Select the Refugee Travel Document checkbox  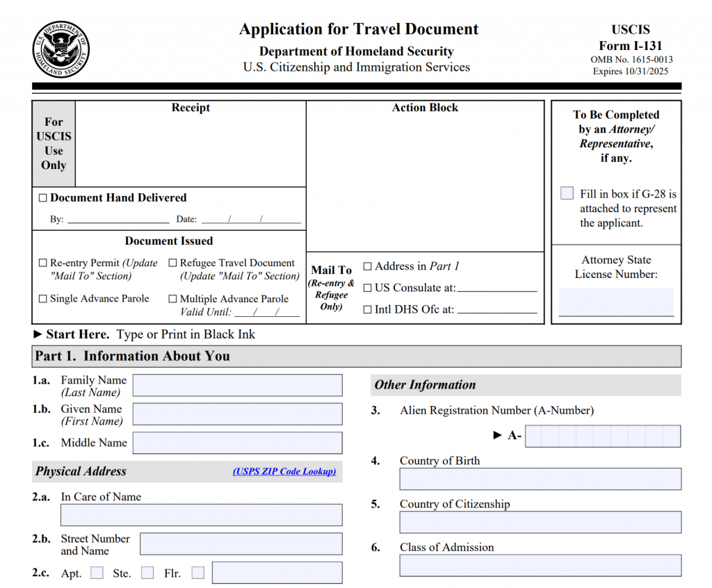[x=172, y=263]
